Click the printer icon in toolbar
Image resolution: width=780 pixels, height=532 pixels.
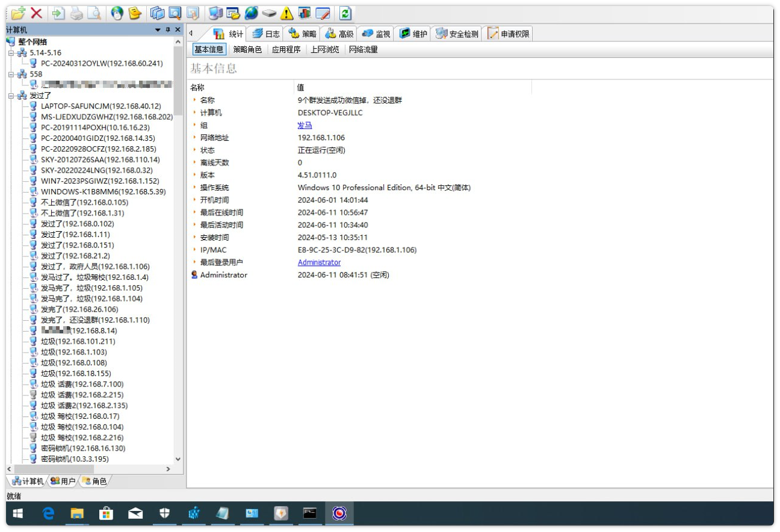click(76, 13)
